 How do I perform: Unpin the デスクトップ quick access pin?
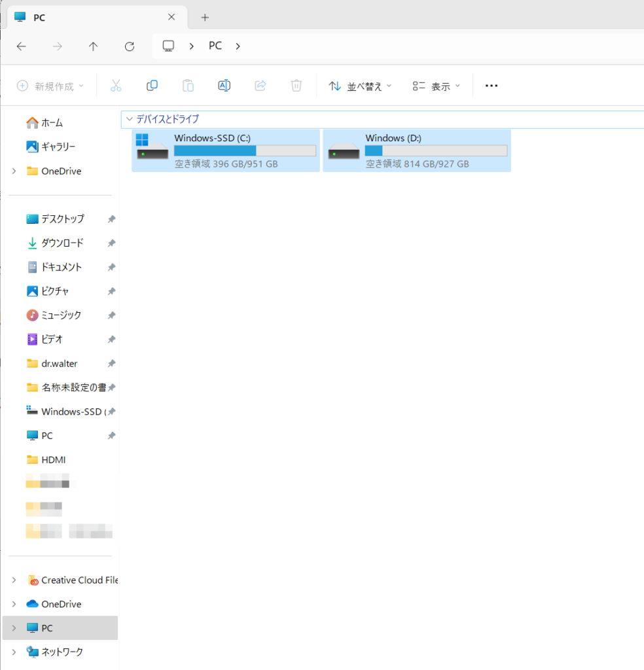tap(111, 219)
